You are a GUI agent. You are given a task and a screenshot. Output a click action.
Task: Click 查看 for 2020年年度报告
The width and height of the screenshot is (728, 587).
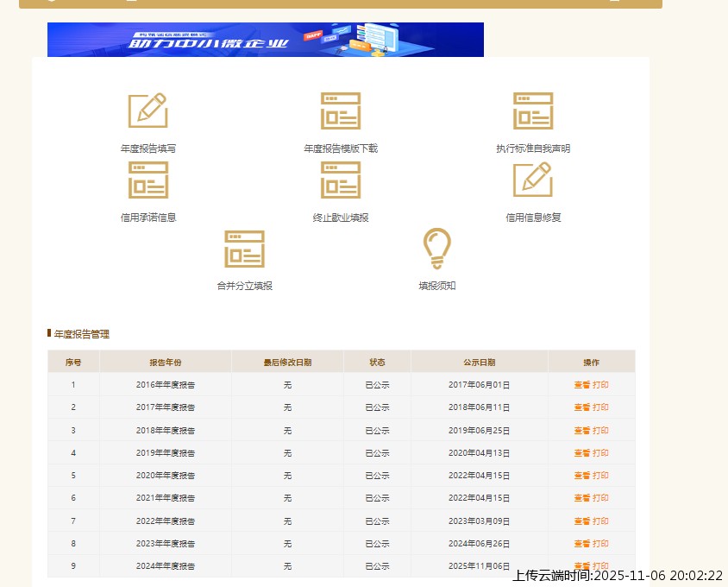(x=582, y=476)
